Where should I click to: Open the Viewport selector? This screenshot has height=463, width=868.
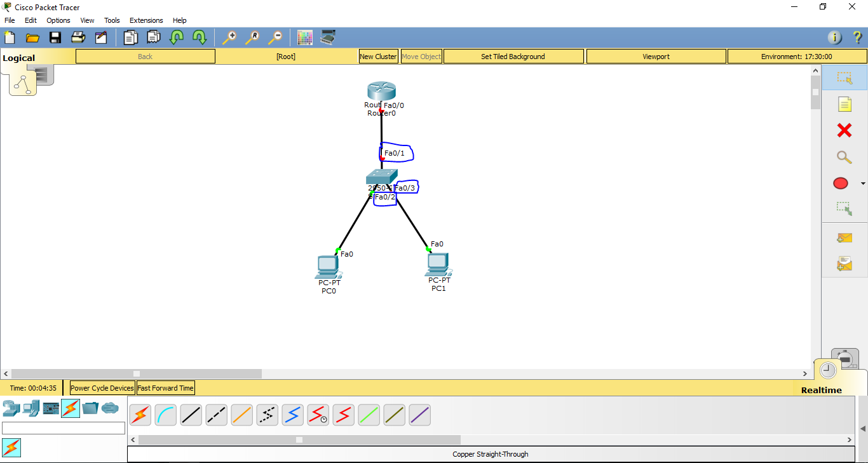click(x=656, y=56)
